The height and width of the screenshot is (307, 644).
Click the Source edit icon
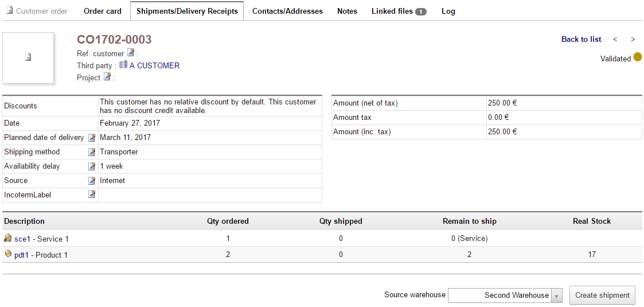pos(91,181)
